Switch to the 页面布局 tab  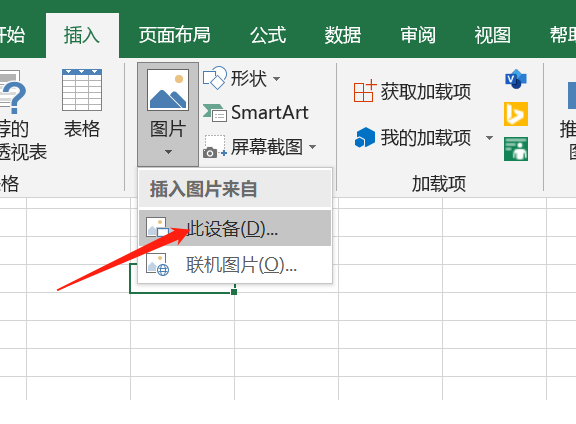pyautogui.click(x=174, y=36)
